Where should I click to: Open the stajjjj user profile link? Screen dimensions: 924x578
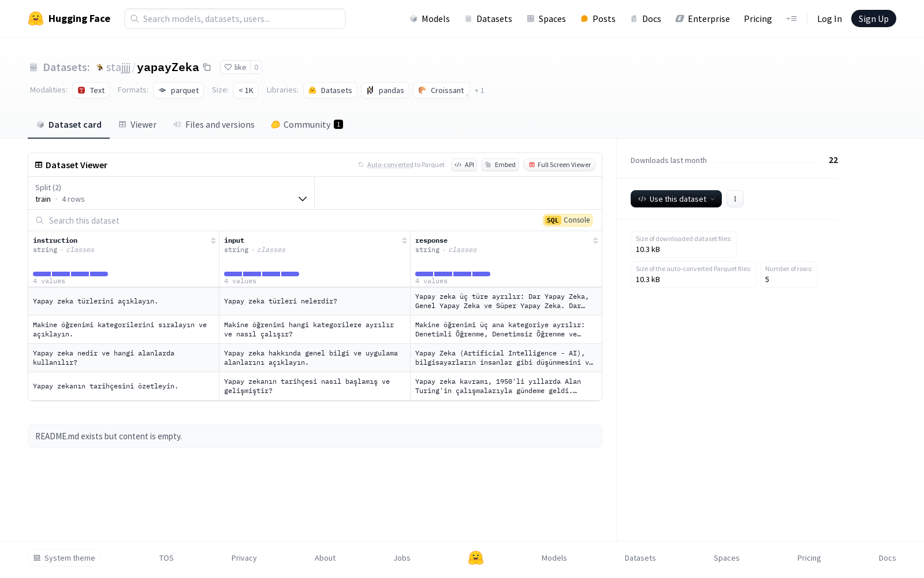point(118,67)
